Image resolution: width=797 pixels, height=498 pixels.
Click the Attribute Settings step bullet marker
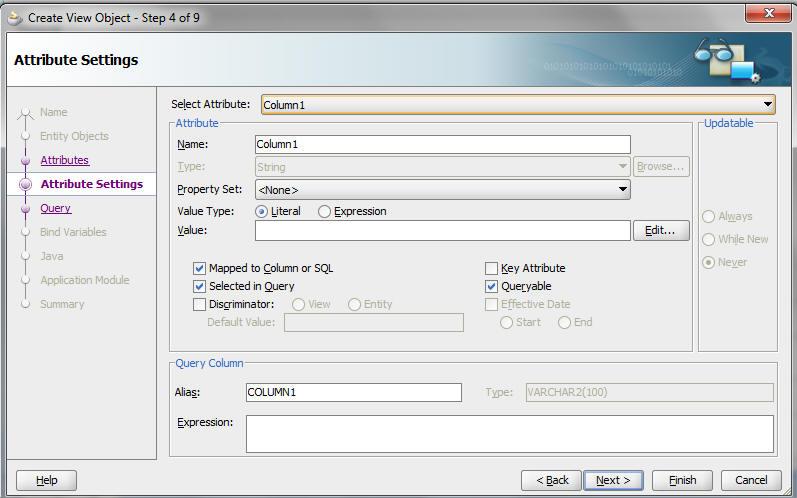tap(25, 184)
